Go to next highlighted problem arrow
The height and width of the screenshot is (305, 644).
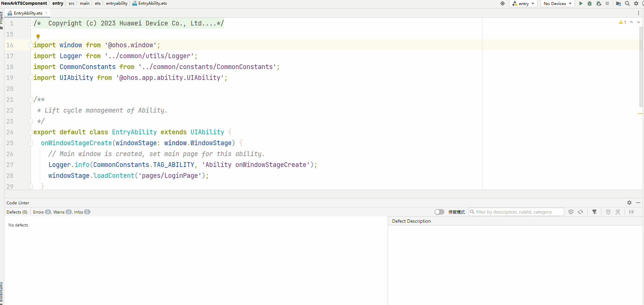click(x=639, y=22)
